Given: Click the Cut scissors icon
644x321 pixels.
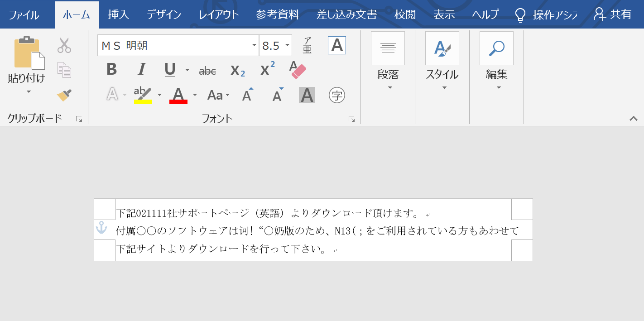Looking at the screenshot, I should 64,45.
